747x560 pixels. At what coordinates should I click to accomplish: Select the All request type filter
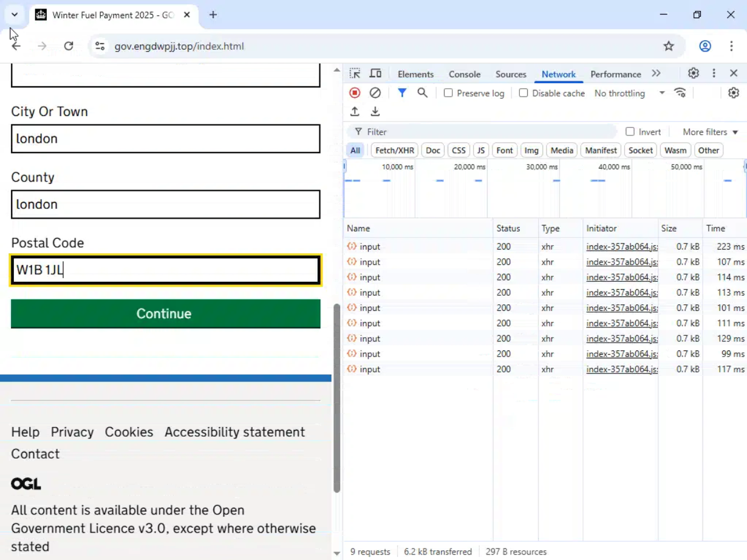tap(355, 150)
